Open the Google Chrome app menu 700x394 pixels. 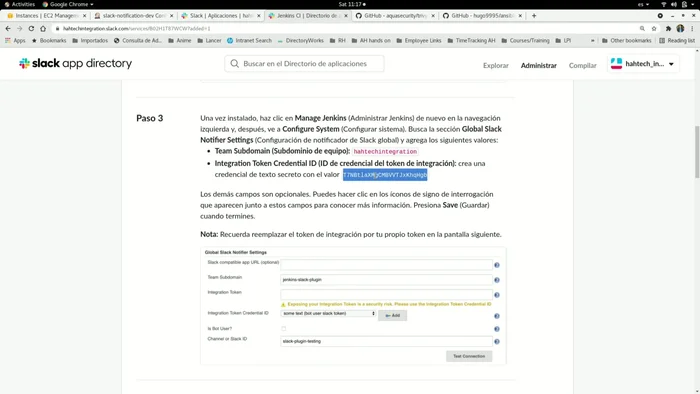[68, 4]
